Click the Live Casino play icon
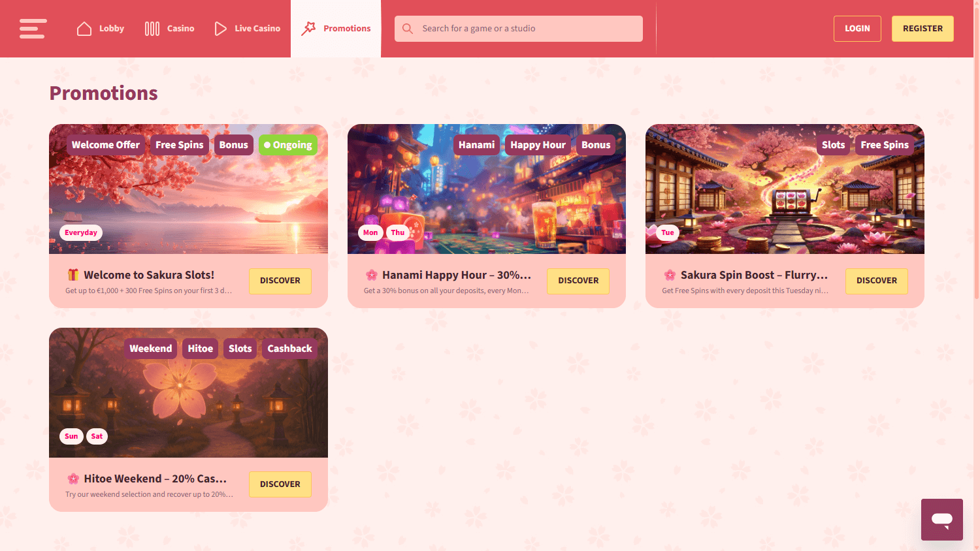Viewport: 980px width, 551px height. [220, 28]
